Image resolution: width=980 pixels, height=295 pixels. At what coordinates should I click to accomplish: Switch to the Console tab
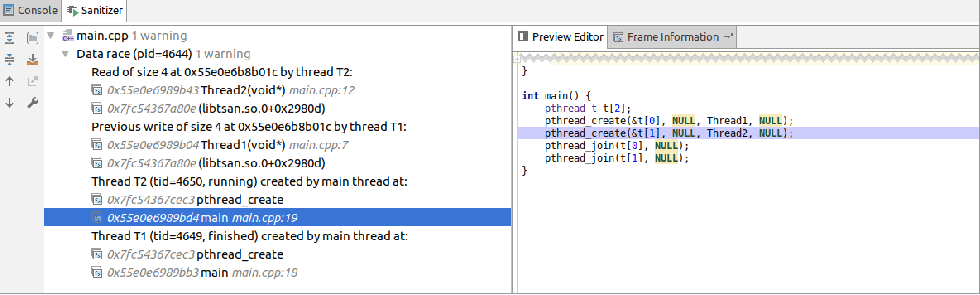click(31, 10)
